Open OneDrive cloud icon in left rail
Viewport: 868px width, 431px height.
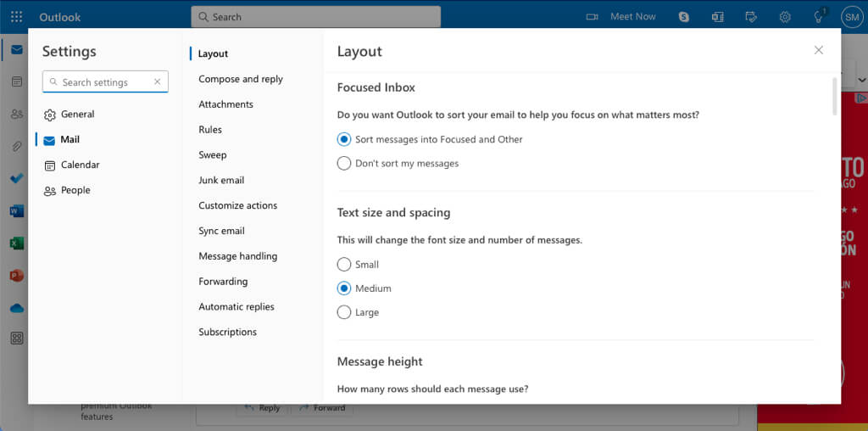pyautogui.click(x=17, y=308)
